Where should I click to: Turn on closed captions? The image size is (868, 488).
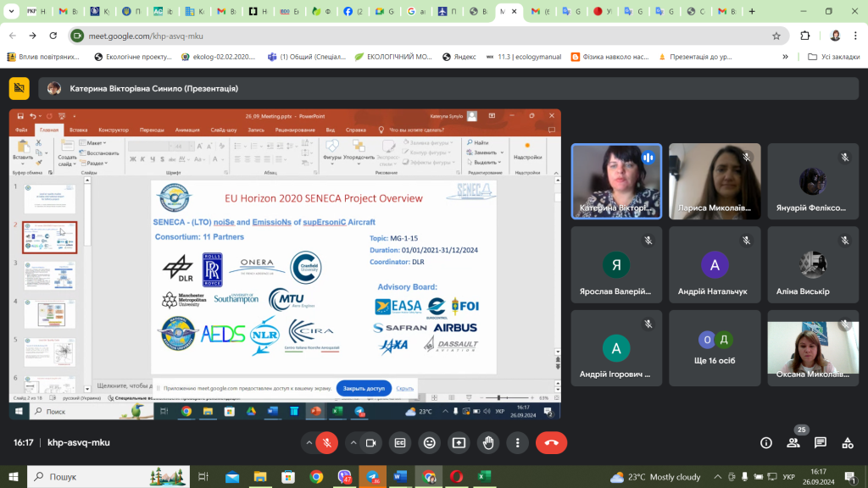(400, 442)
